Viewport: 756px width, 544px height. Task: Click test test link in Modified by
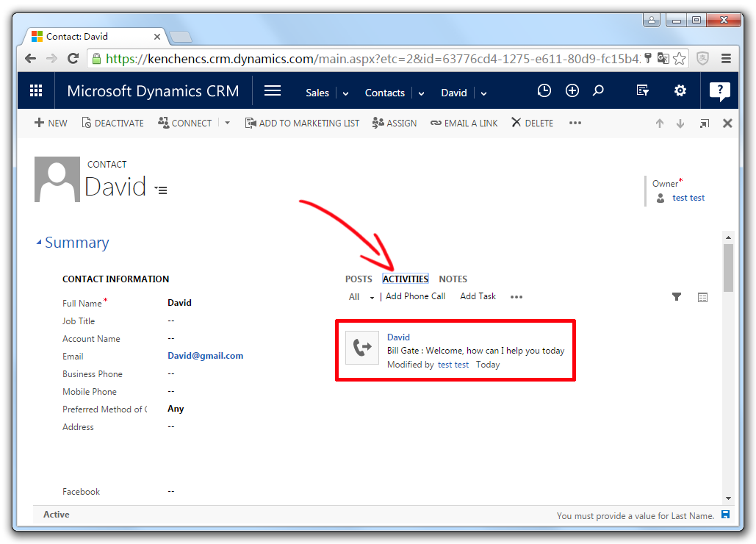(453, 365)
